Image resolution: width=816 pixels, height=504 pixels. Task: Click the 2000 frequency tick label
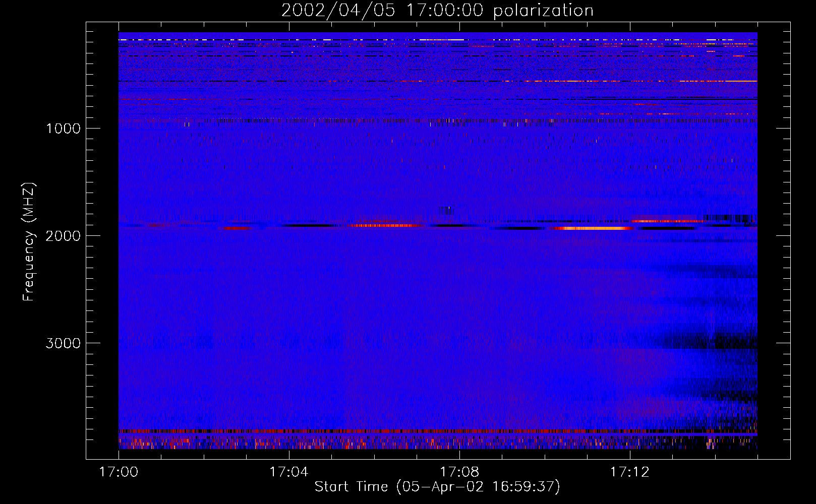[63, 236]
